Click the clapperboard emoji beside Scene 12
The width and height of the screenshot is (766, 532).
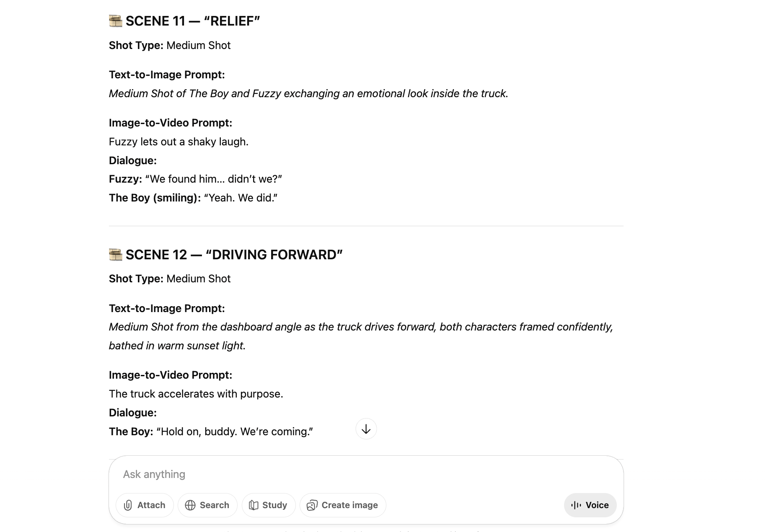116,255
